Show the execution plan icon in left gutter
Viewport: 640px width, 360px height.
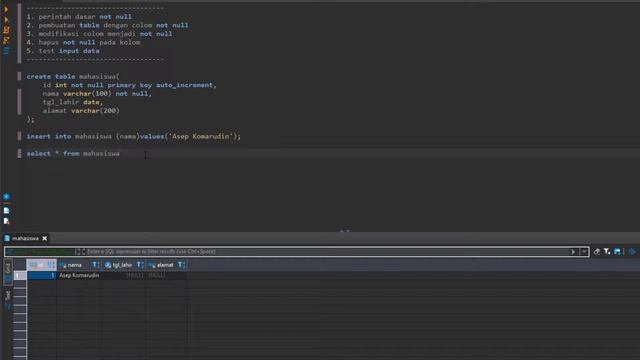pos(6,51)
